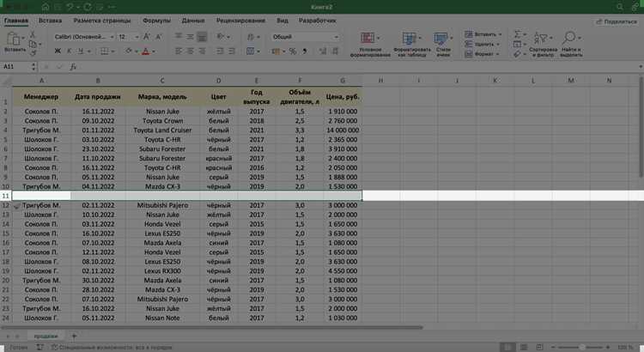Adjust the zoom slider in status bar
The height and width of the screenshot is (352, 644).
pyautogui.click(x=580, y=348)
